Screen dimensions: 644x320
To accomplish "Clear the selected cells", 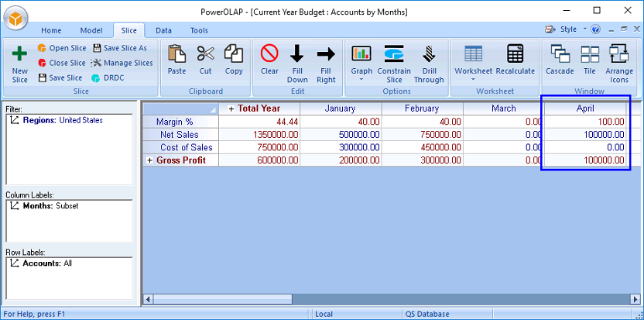I will 269,60.
